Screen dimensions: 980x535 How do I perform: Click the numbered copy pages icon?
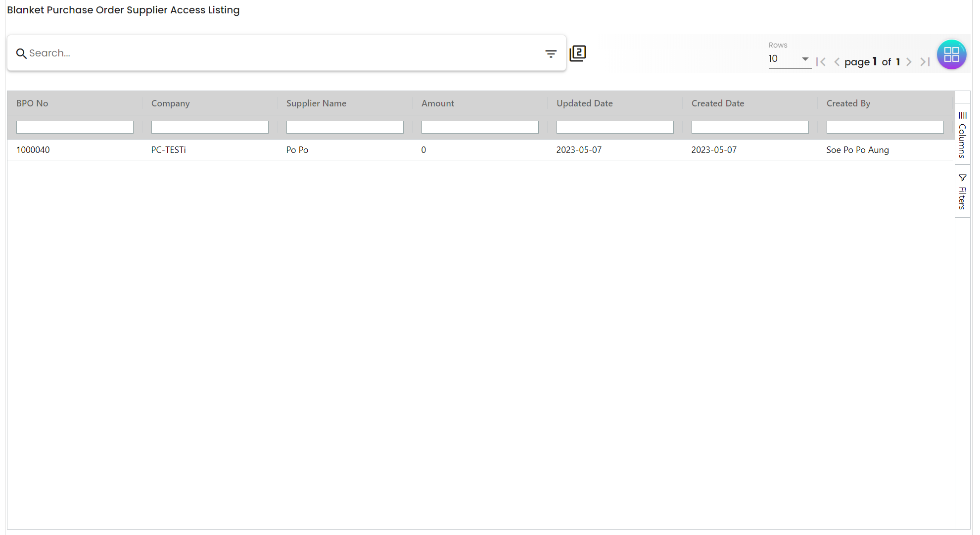pyautogui.click(x=577, y=53)
